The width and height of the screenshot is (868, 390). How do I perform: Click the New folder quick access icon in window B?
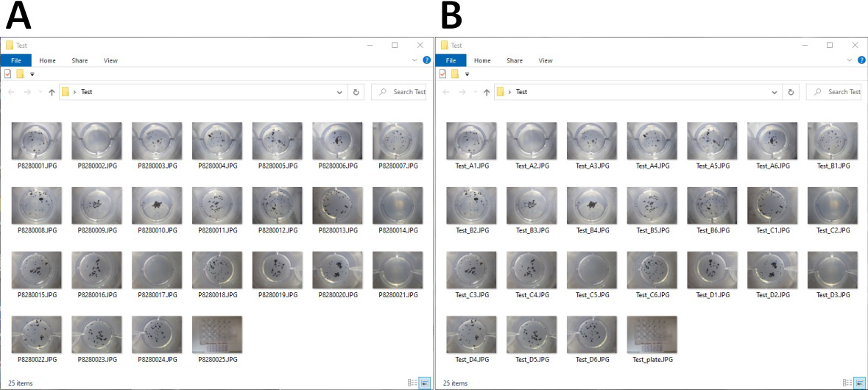pos(455,74)
